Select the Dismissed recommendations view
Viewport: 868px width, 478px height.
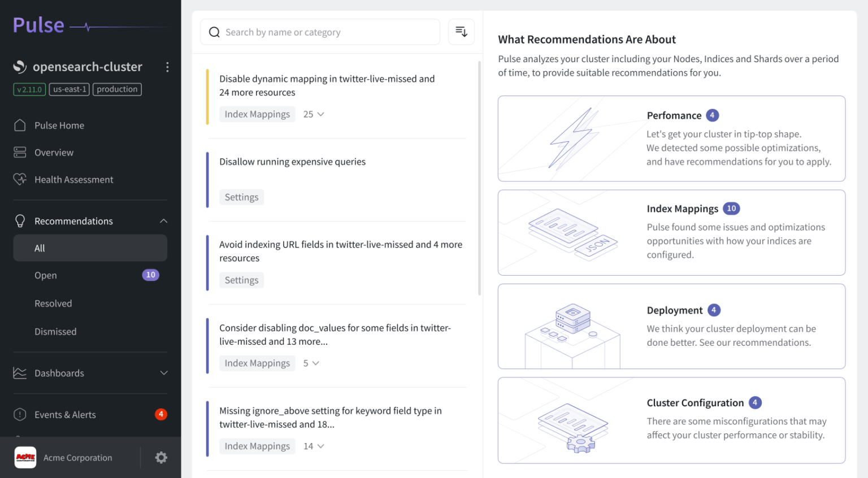click(55, 331)
